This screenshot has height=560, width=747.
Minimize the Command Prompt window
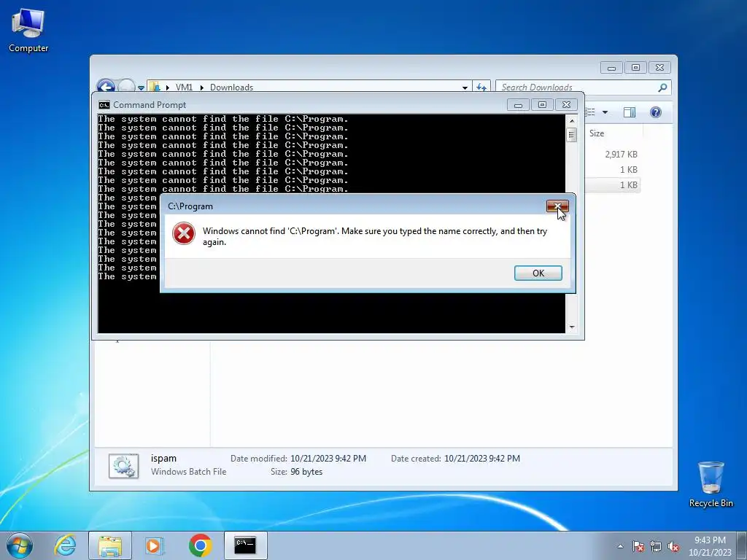pos(518,105)
